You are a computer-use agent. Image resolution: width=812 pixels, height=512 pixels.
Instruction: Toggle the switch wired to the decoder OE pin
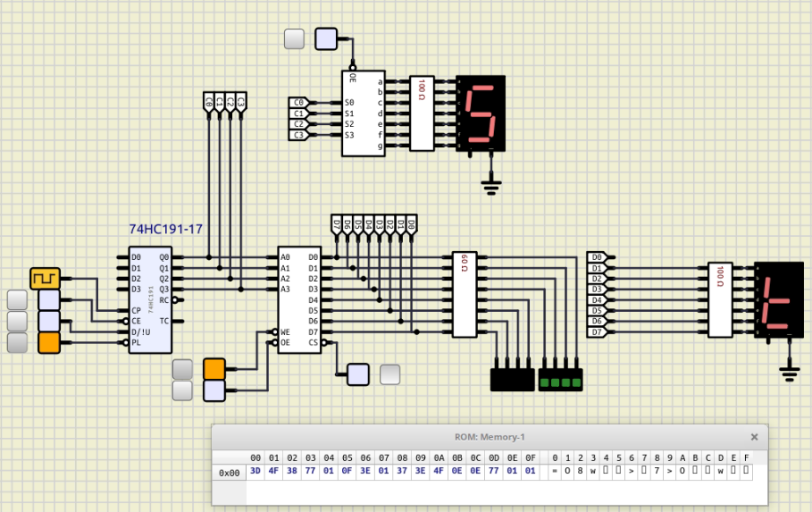point(326,38)
